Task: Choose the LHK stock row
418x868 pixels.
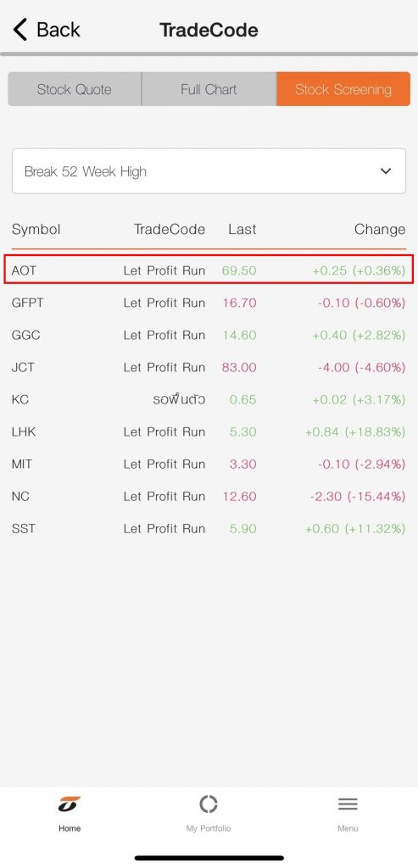Action: click(x=209, y=431)
